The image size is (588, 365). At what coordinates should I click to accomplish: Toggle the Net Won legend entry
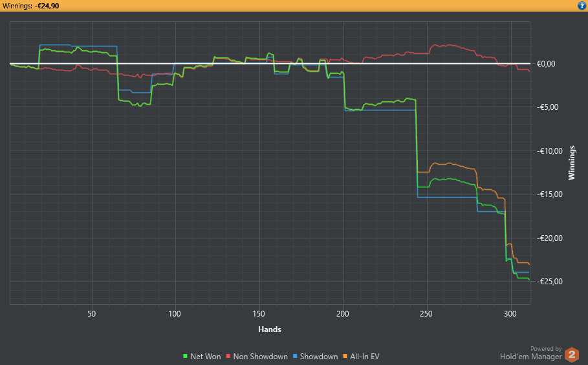(202, 357)
